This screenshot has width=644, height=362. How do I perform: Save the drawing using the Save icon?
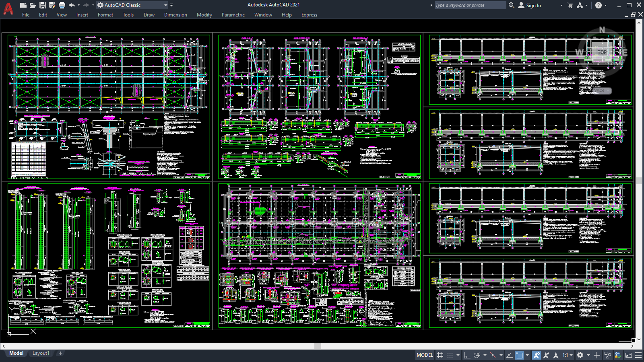coord(43,5)
